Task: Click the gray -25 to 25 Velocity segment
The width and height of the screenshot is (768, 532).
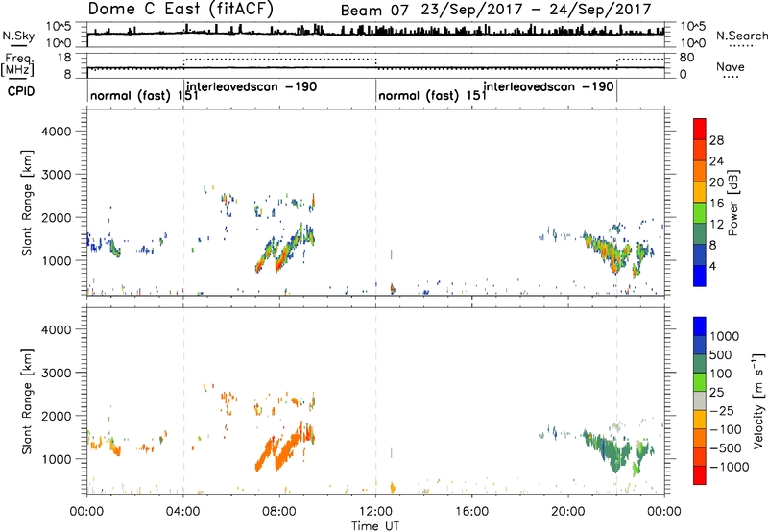Action: 700,401
